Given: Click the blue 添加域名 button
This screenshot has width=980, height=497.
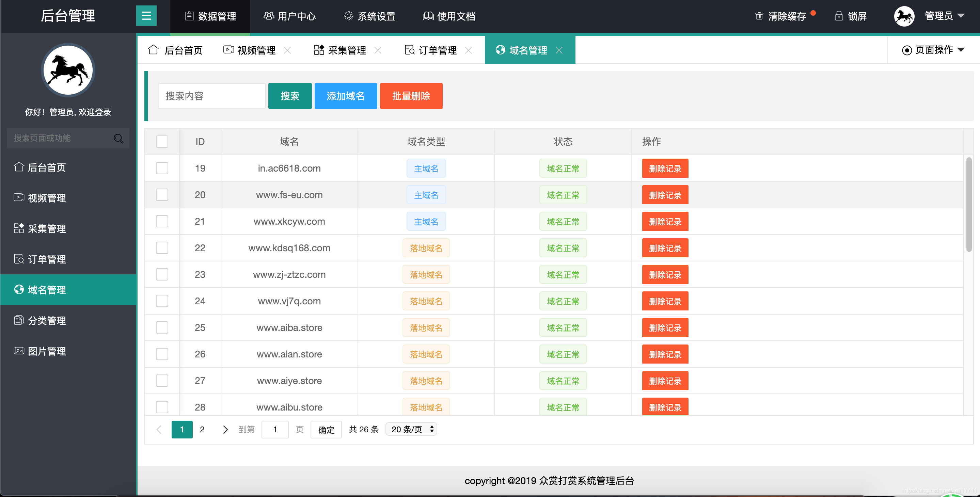Looking at the screenshot, I should coord(345,96).
